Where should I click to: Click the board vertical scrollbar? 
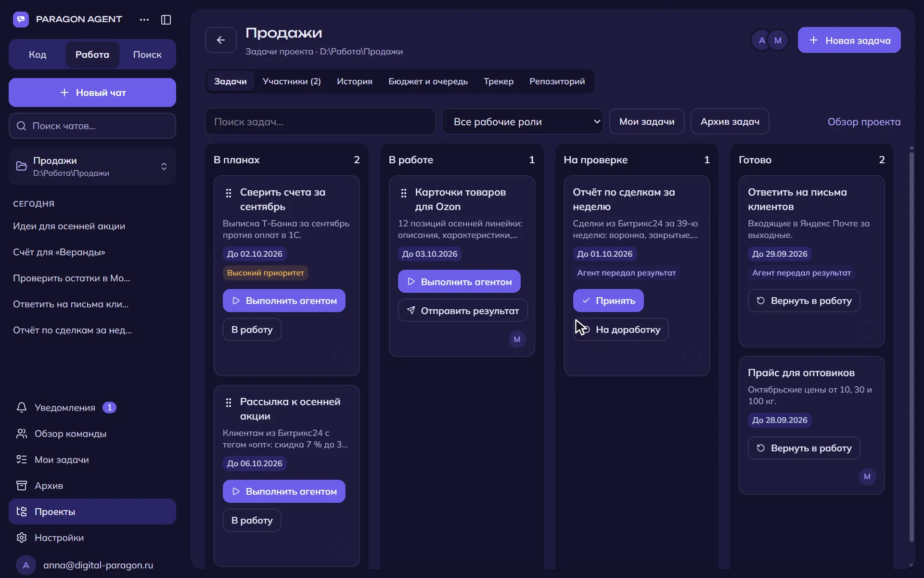tap(911, 347)
